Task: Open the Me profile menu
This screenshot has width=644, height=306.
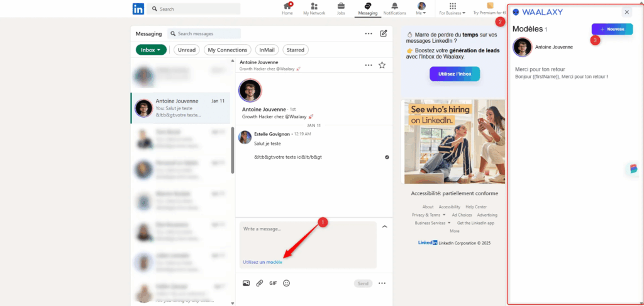Action: [421, 9]
